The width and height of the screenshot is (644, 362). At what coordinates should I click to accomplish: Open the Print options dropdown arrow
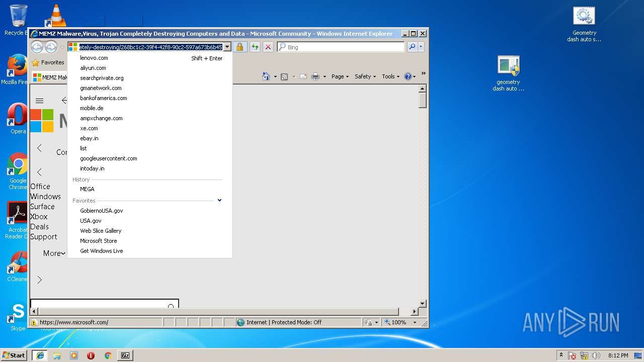click(325, 77)
